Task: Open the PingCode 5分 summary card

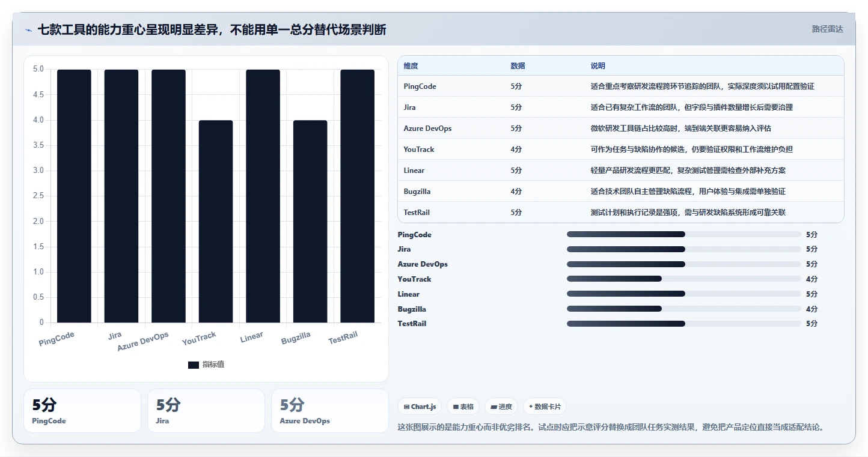Action: [x=82, y=411]
